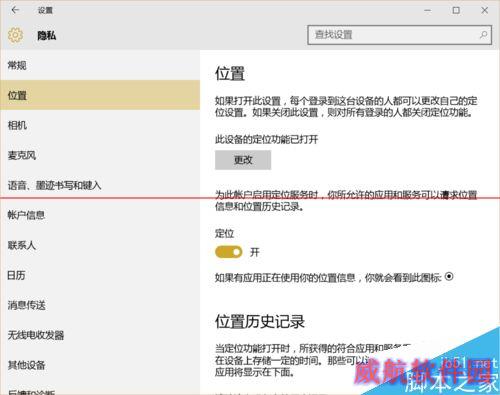
Task: Minimize the Settings window
Action: (x=427, y=10)
